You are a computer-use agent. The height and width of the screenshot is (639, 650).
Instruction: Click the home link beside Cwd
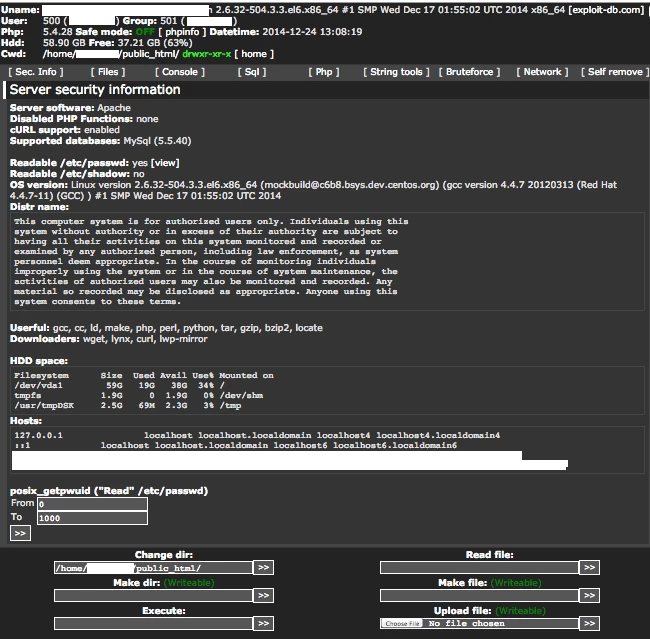coord(254,54)
